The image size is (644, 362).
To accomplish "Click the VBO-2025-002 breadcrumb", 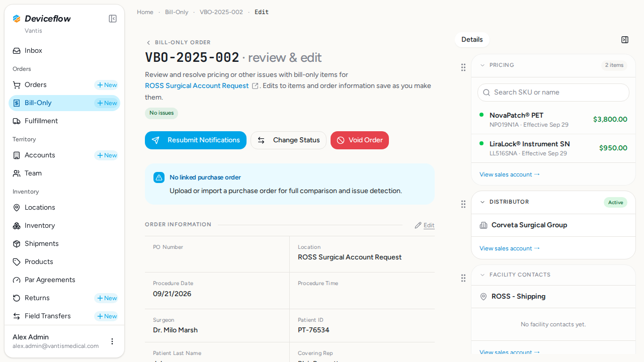I will [221, 12].
